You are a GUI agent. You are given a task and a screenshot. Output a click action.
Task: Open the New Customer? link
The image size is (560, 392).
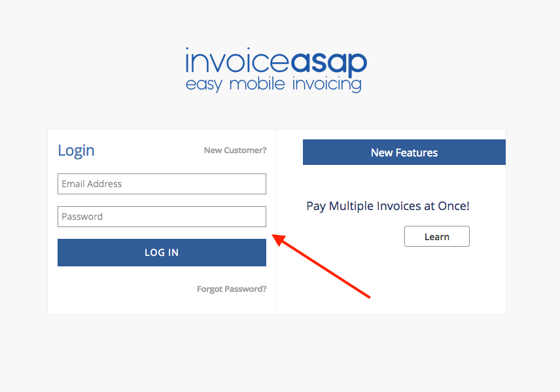point(235,150)
